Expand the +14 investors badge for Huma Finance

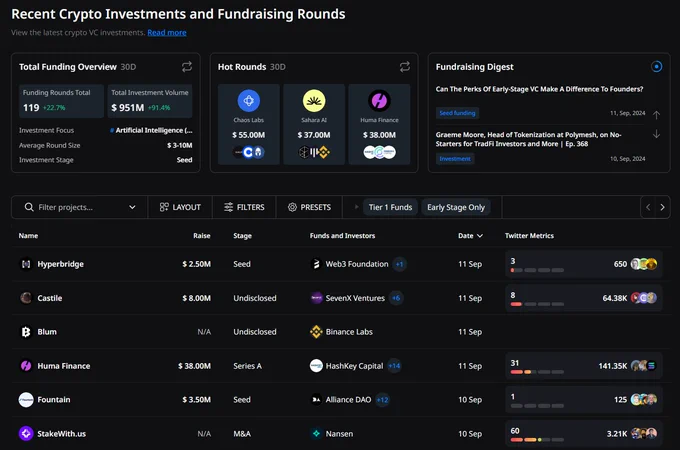[394, 366]
